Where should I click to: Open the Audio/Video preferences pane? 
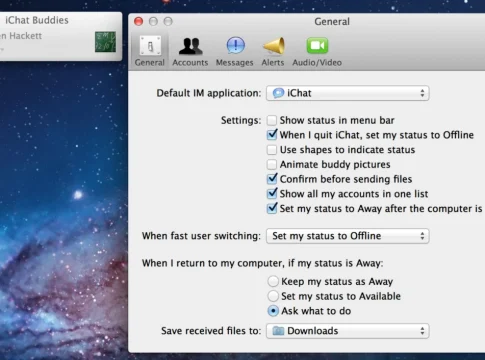point(317,52)
